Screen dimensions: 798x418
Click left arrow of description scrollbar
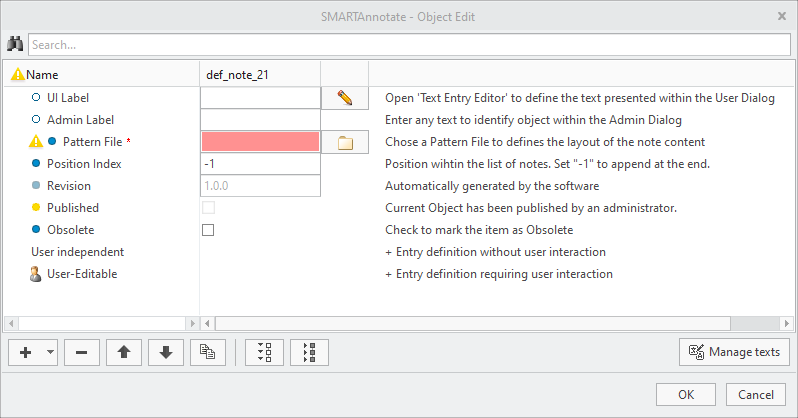click(x=207, y=323)
